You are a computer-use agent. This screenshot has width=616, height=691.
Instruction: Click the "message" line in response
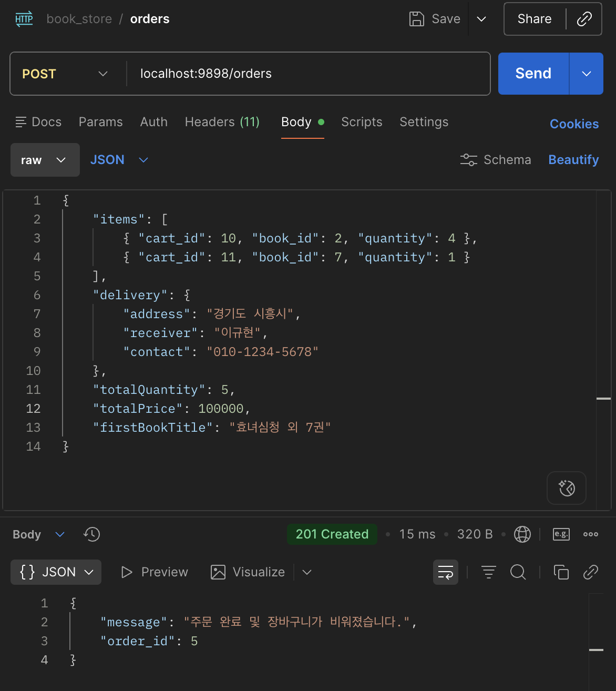coord(259,622)
